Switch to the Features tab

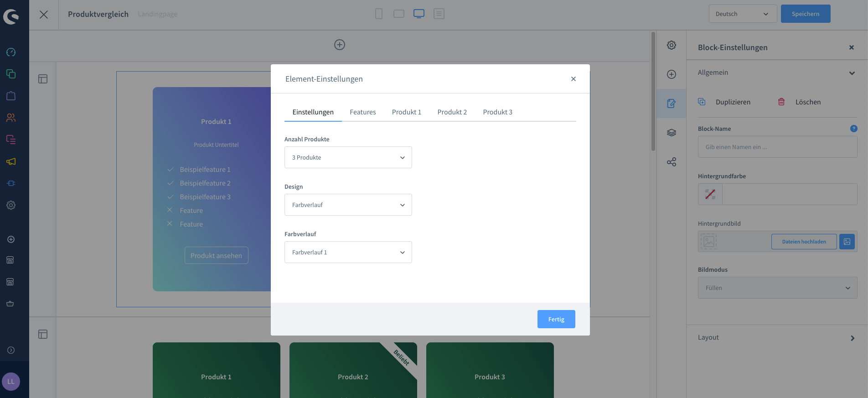(x=363, y=112)
